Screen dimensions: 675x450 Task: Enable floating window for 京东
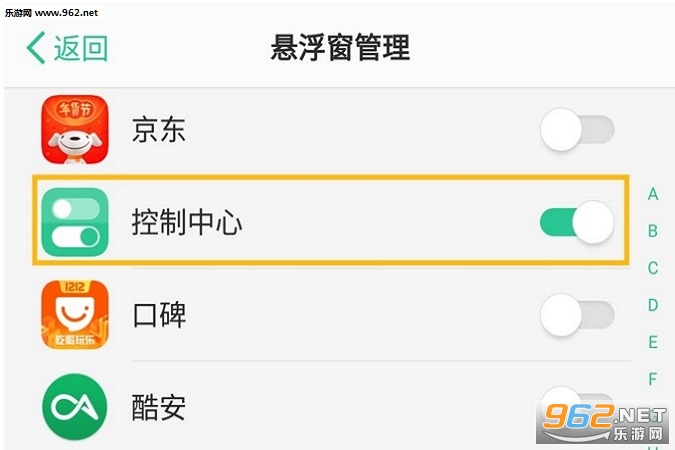(x=577, y=130)
